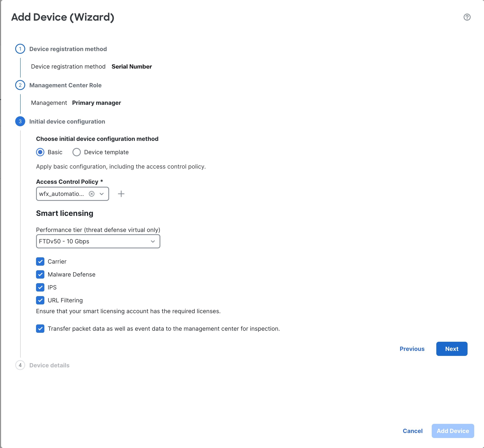Uncheck the Carrier license checkbox
The image size is (484, 448).
40,262
